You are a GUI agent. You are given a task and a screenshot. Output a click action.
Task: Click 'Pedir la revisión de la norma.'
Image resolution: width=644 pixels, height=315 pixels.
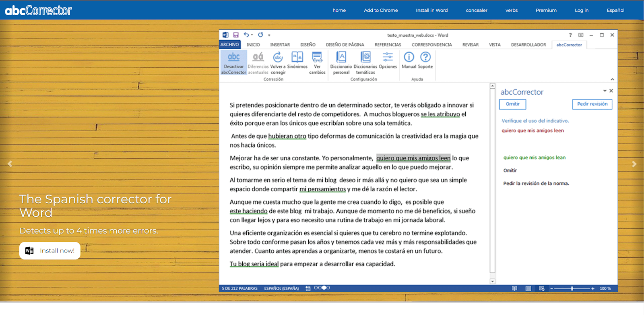coord(536,183)
